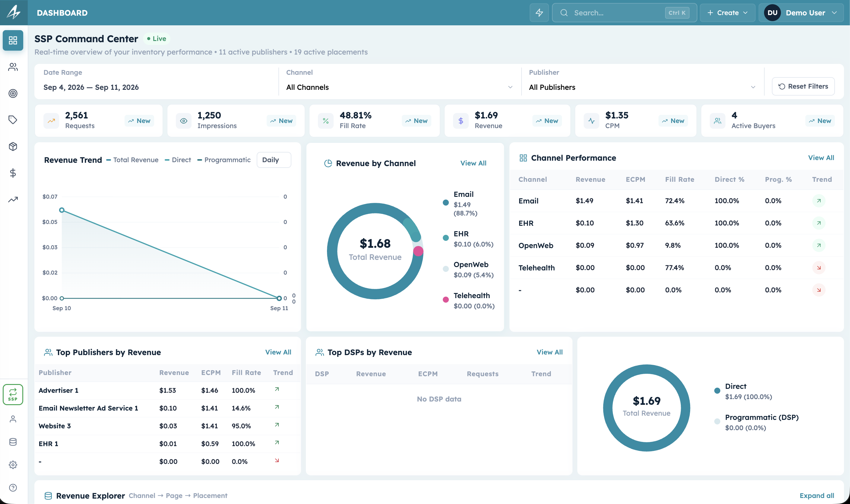The height and width of the screenshot is (504, 850).
Task: Sort Channel Performance by ECPM column
Action: tap(635, 179)
